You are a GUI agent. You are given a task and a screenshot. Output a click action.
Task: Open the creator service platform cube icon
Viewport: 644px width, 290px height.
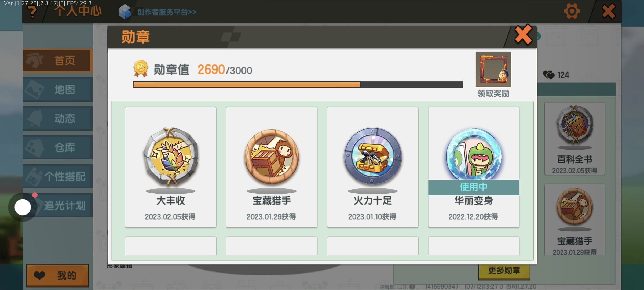tap(125, 12)
